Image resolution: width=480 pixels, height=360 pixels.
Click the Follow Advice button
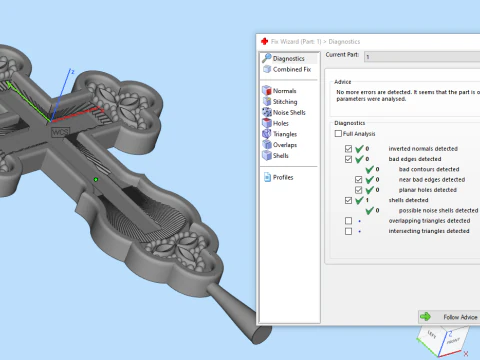click(x=449, y=317)
